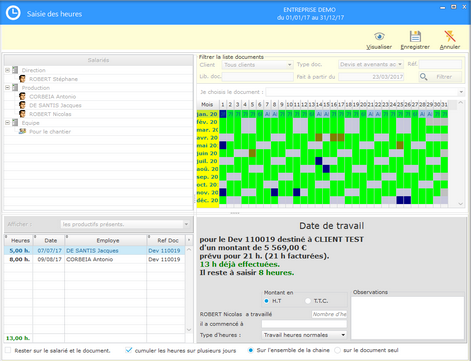
Task: Click the jan. month row label
Action: coord(207,114)
